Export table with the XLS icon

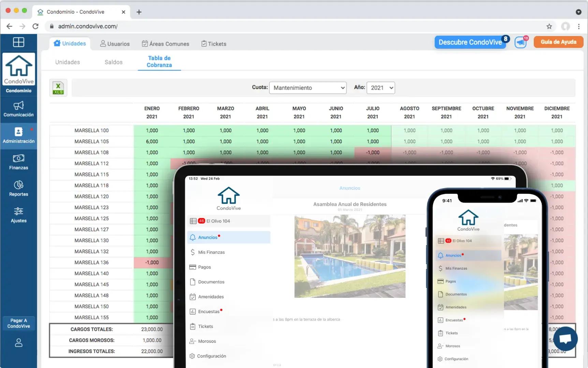[x=58, y=88]
